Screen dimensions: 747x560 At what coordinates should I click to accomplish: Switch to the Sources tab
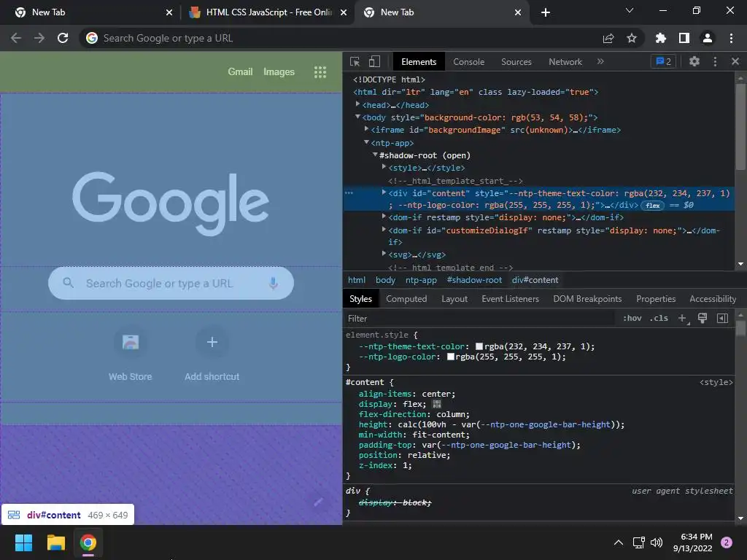coord(516,61)
